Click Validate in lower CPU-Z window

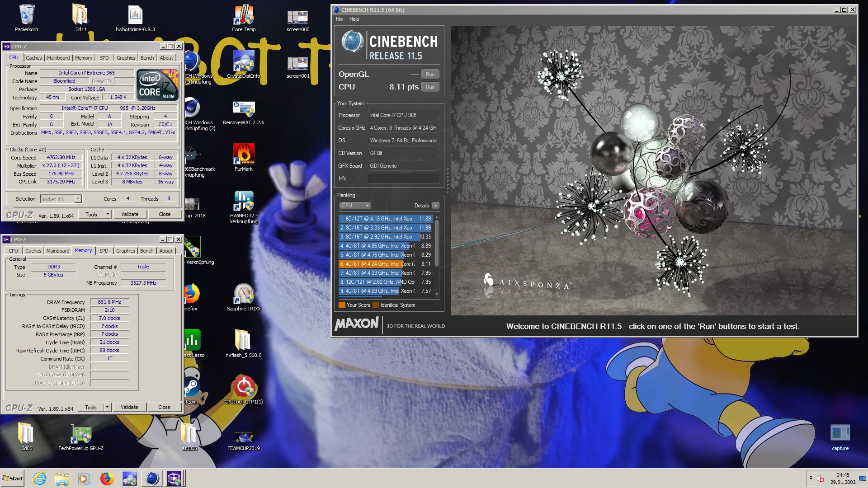click(129, 407)
